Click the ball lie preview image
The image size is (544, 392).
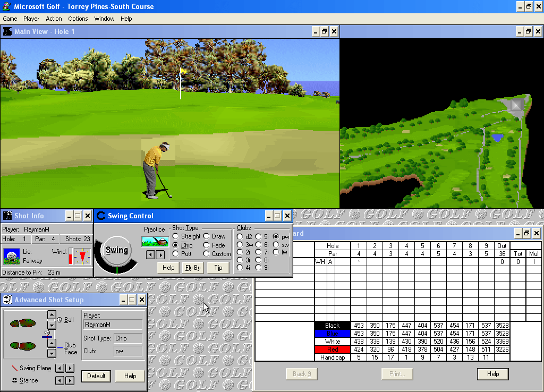[x=11, y=257]
